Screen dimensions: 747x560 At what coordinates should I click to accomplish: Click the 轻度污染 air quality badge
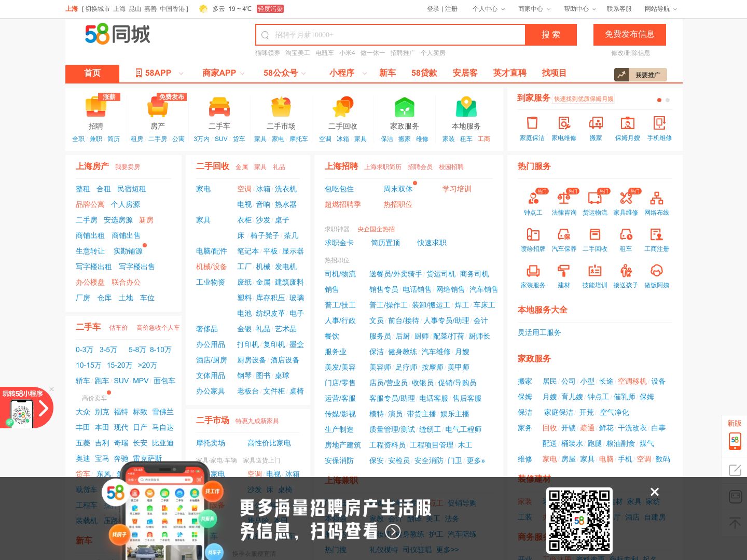[270, 9]
